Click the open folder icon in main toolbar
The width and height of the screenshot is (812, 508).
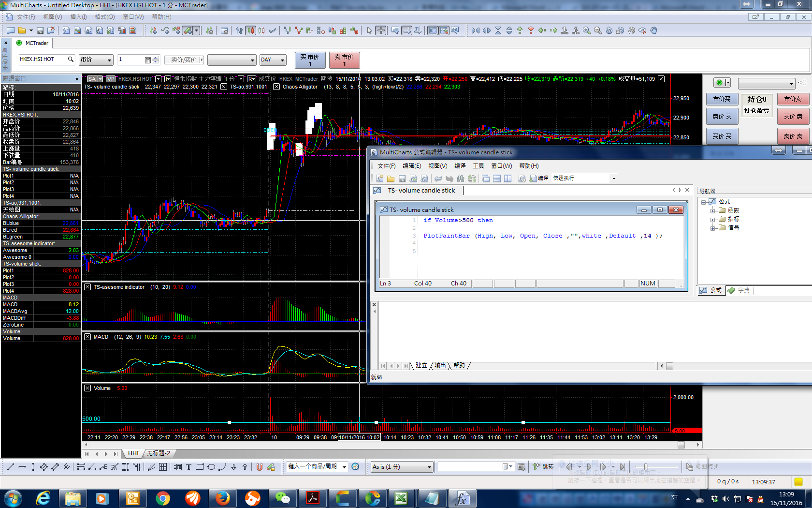pos(22,30)
